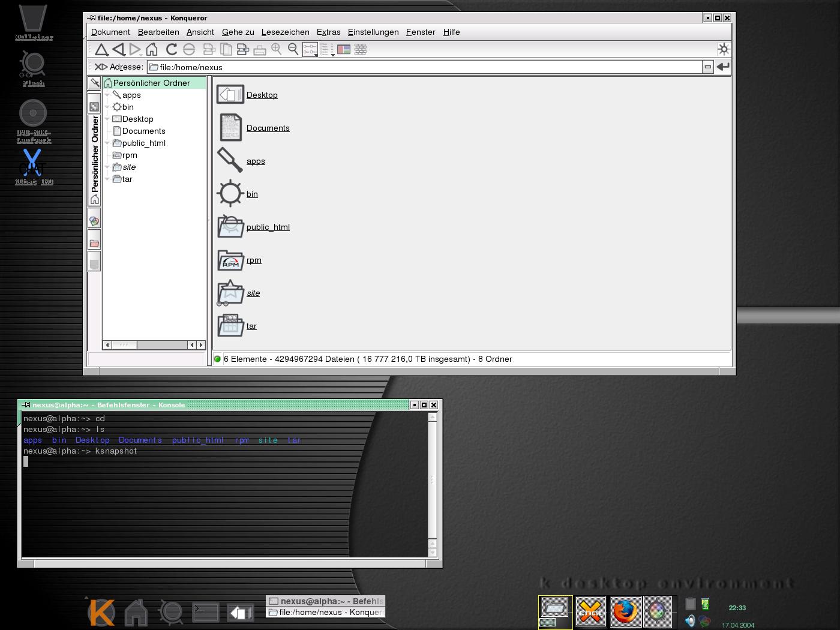Expand the tar tree node
This screenshot has width=840, height=630.
(x=107, y=179)
